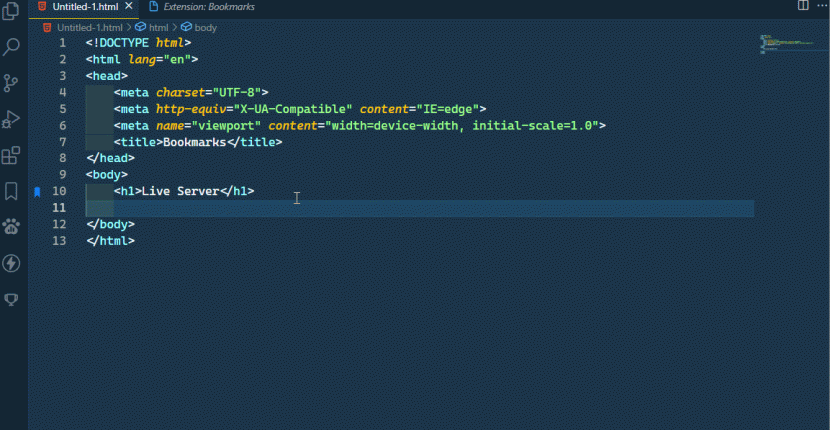This screenshot has width=830, height=430.
Task: Open the Explorer view in activity bar
Action: coord(12,13)
